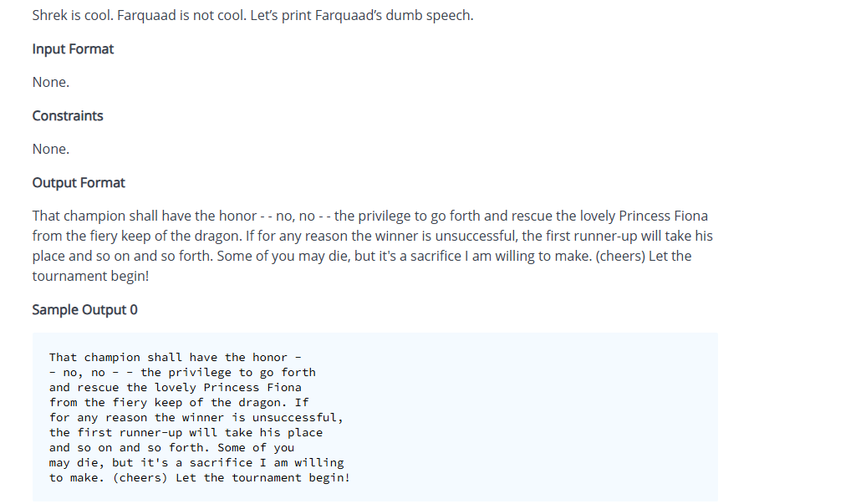
Task: Click the "Sample Output 0" heading
Action: [84, 310]
